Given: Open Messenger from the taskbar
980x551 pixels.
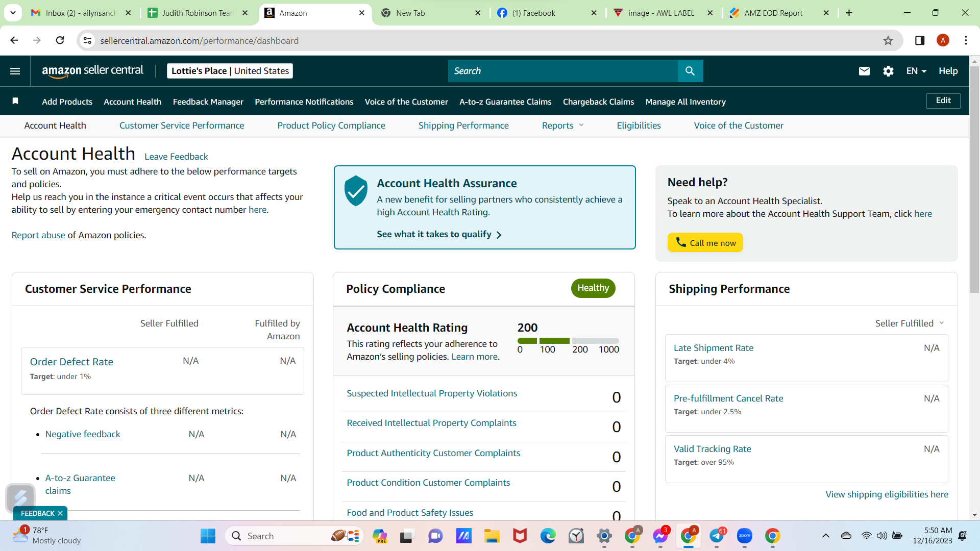Looking at the screenshot, I should coord(660,536).
